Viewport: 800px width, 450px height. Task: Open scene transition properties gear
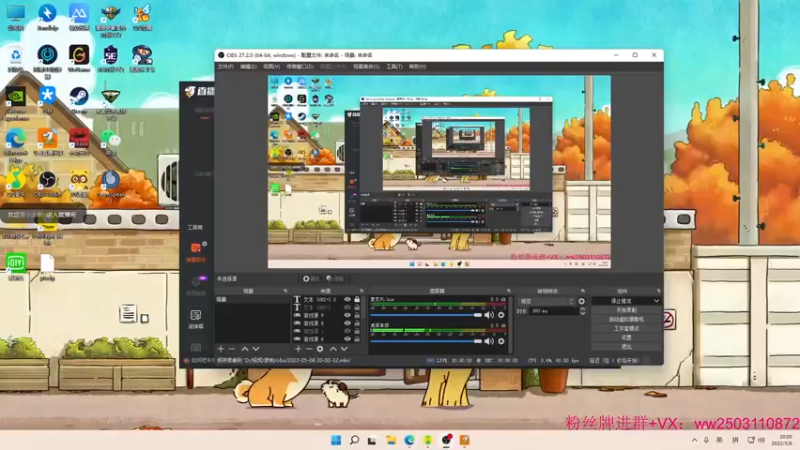coord(582,302)
